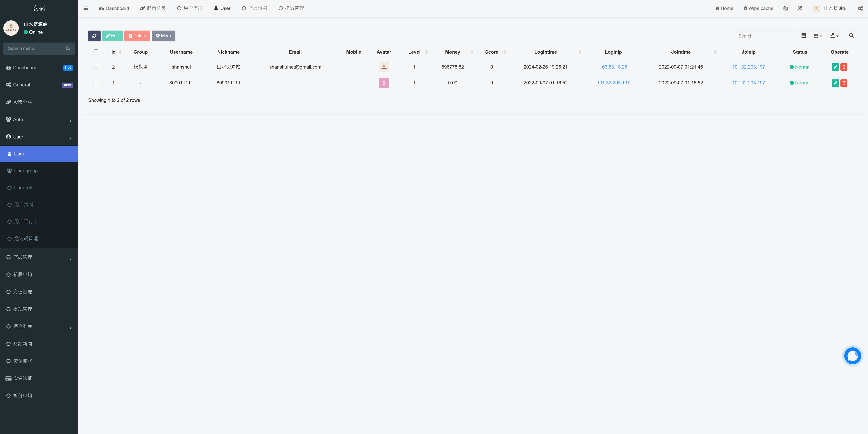
Task: Click green edit icon for shanshui row
Action: click(x=835, y=67)
